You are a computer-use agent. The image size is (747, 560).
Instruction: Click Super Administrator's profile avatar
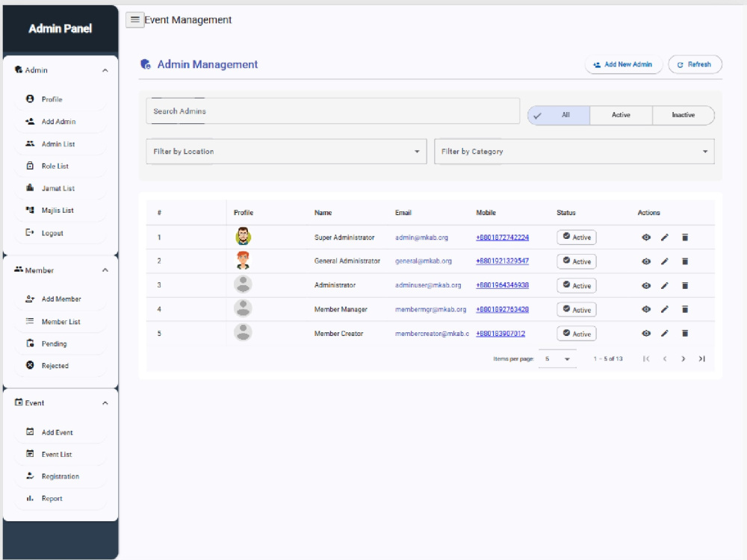point(243,236)
